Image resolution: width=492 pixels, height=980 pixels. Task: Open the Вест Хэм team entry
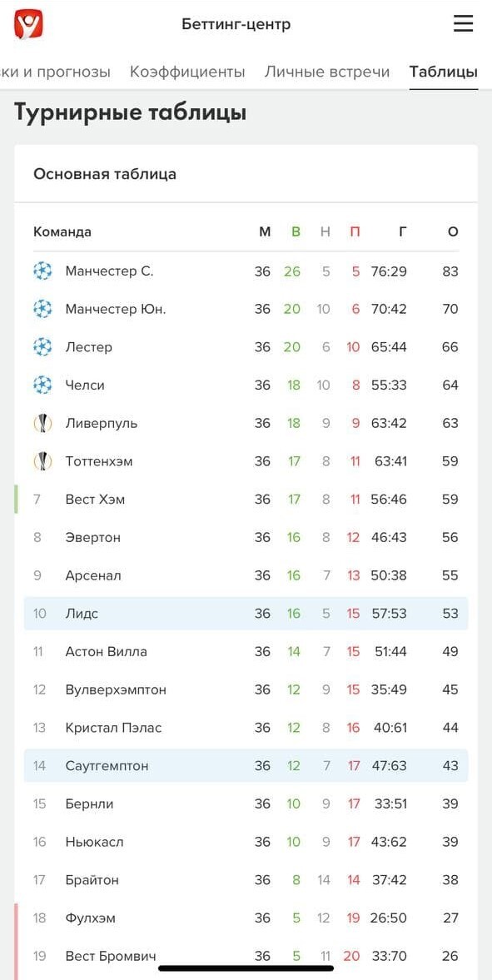246,500
